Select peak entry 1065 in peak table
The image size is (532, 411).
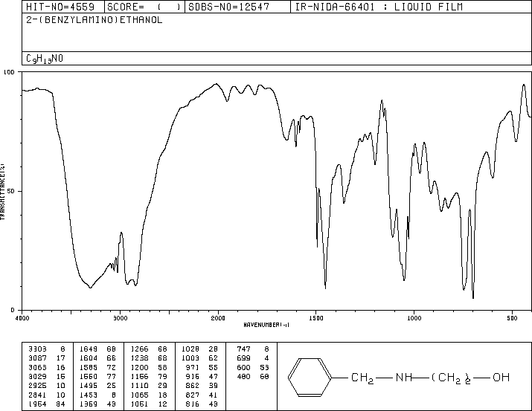pos(149,395)
